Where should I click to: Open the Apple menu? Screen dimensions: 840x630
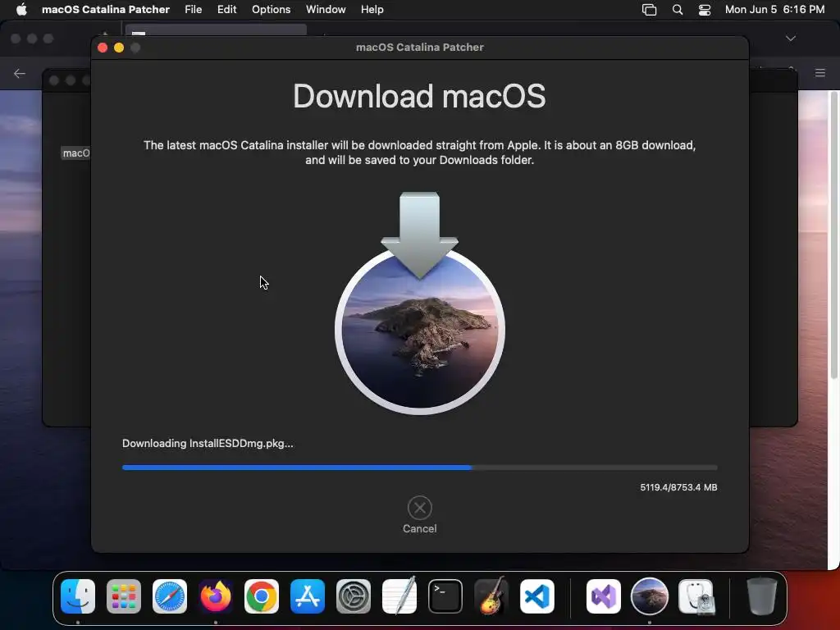point(21,10)
